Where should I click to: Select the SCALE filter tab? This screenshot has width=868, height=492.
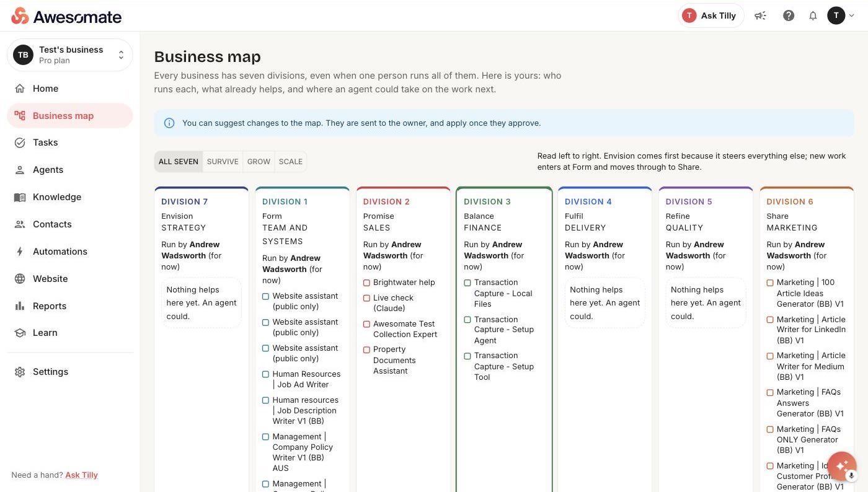pyautogui.click(x=291, y=162)
